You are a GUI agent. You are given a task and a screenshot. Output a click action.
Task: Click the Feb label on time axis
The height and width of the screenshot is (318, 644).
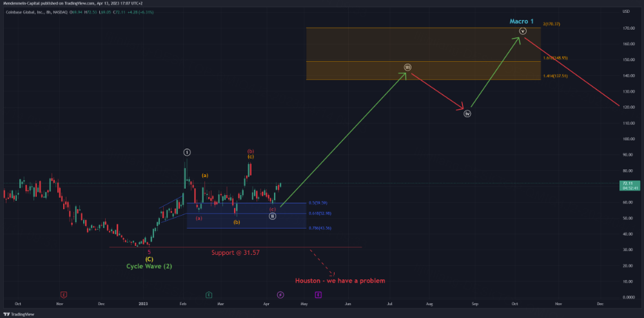[184, 304]
